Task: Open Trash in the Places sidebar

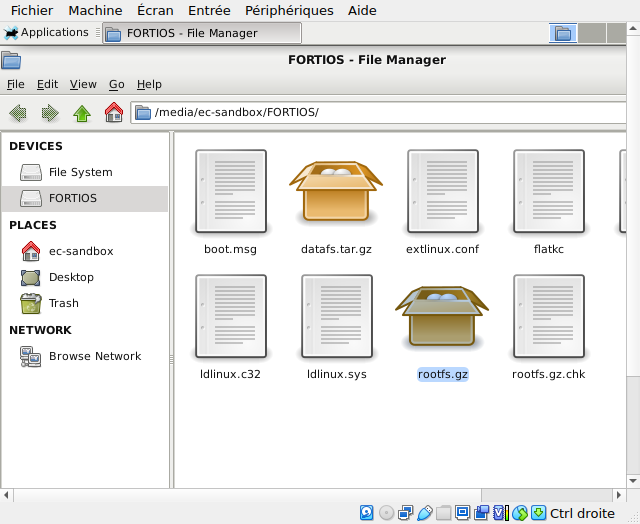Action: click(85, 304)
